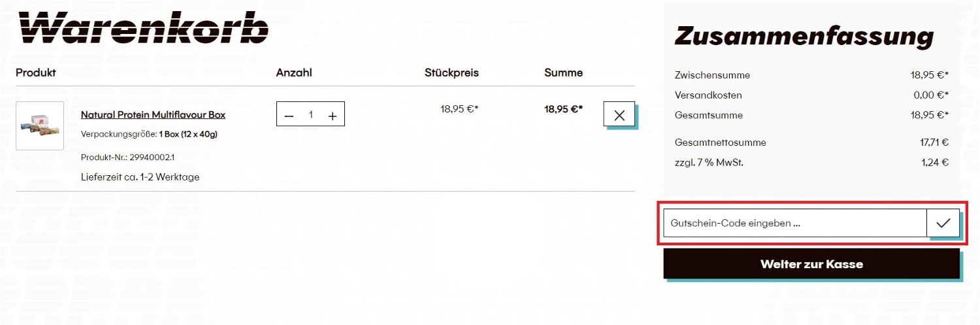
Task: Click the Zusammenfassung heading
Action: pyautogui.click(x=804, y=36)
